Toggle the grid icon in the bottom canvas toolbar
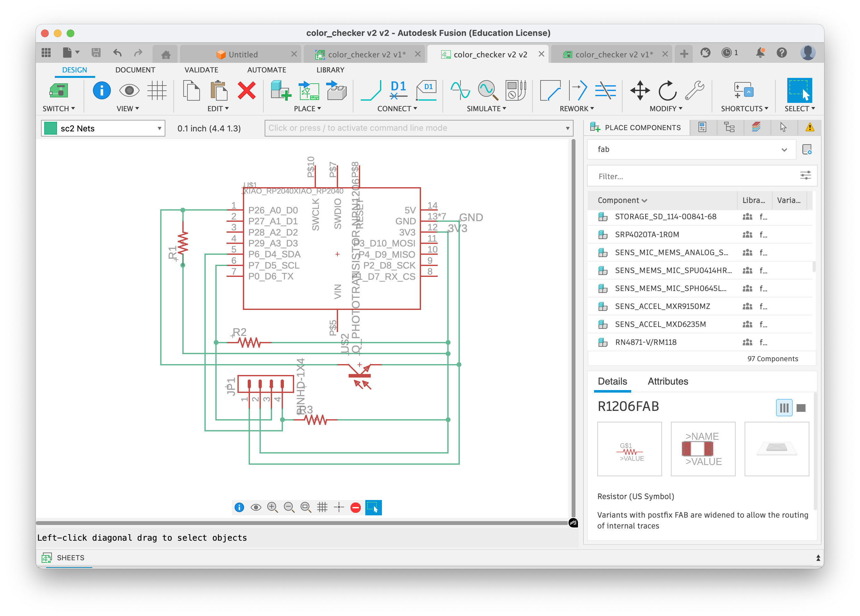Viewport: 860px width, 616px height. click(322, 508)
